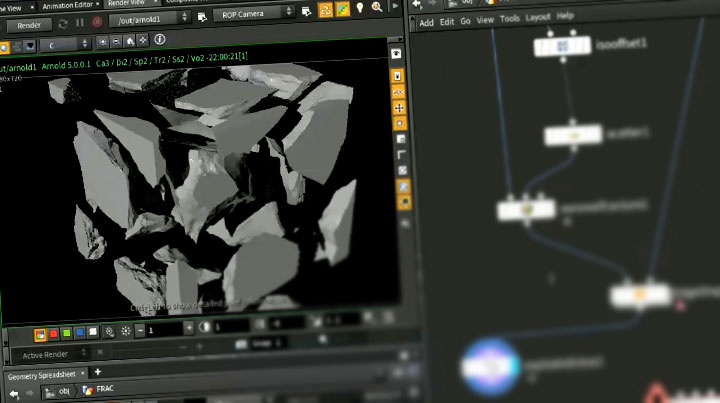The width and height of the screenshot is (720, 403).
Task: Click the corner bracket crop icon
Action: point(402,155)
